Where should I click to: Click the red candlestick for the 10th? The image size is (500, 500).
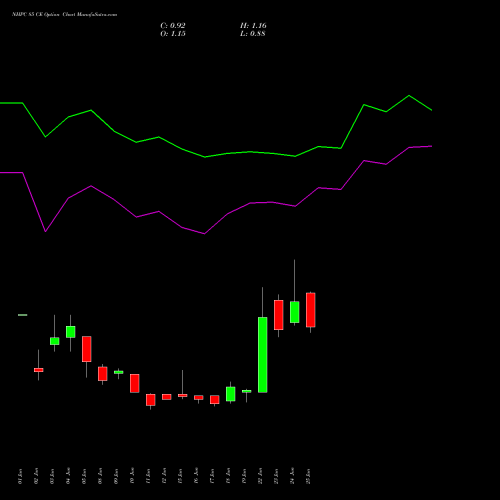click(x=135, y=383)
